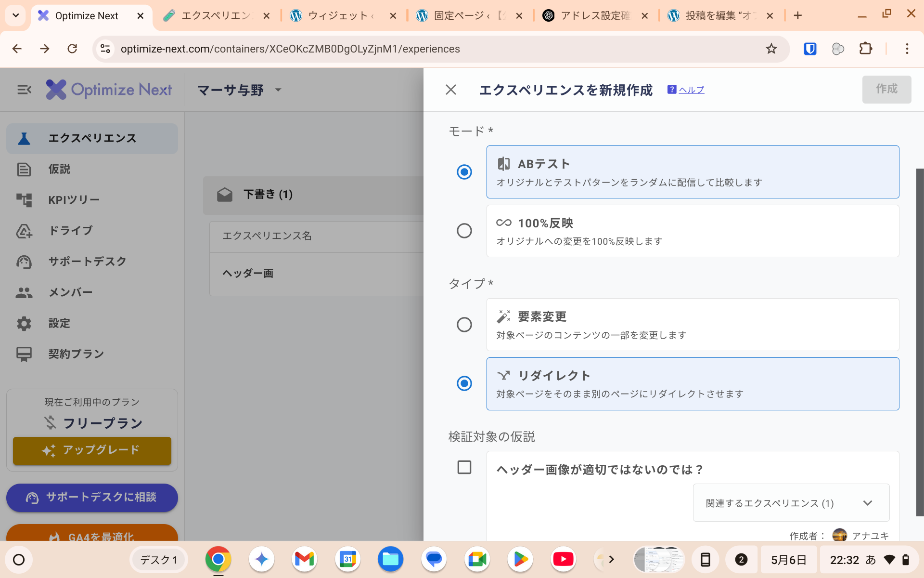Open Google Meet from the shelf

pos(477,559)
